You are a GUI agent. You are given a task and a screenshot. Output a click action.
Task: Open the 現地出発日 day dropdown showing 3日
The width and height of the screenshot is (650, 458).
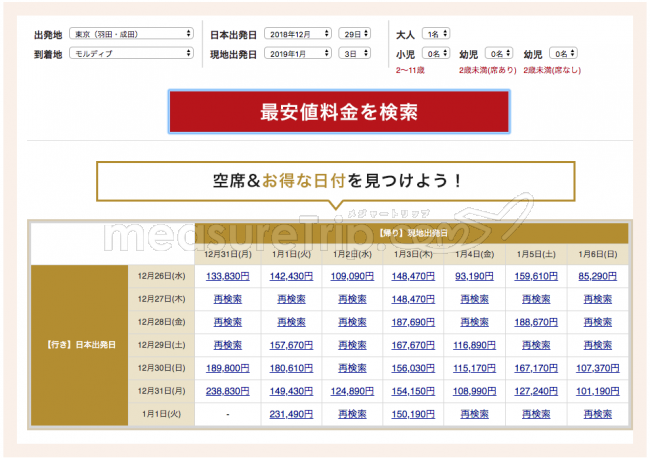click(x=354, y=53)
